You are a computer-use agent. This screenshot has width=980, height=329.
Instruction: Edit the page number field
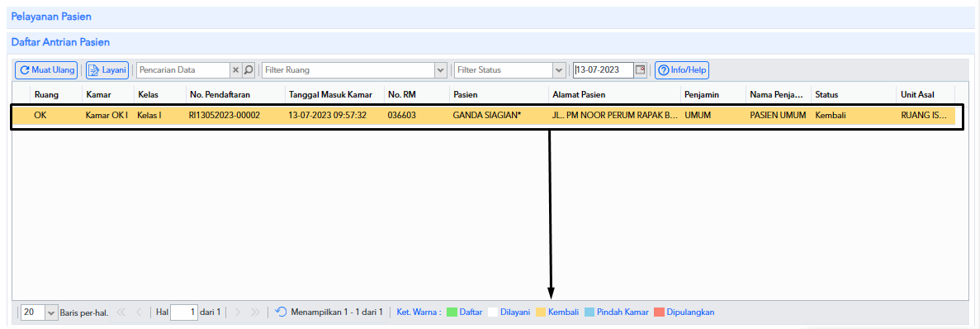coord(184,312)
